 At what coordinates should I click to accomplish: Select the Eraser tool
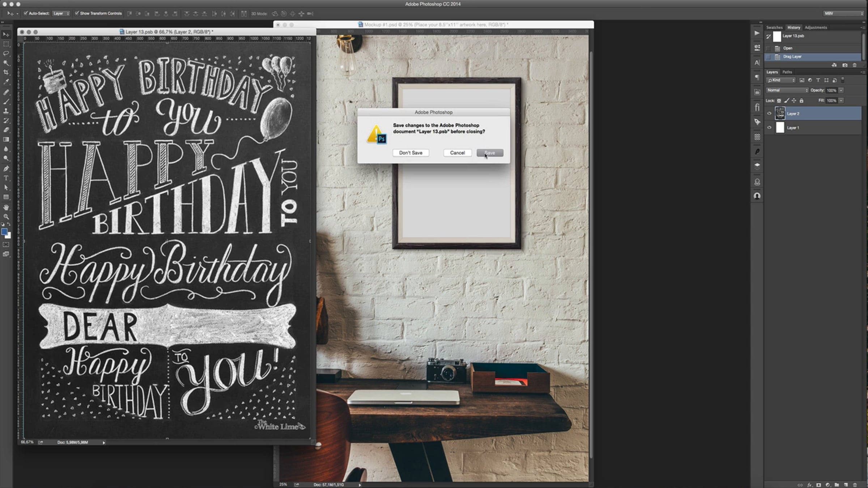tap(6, 130)
